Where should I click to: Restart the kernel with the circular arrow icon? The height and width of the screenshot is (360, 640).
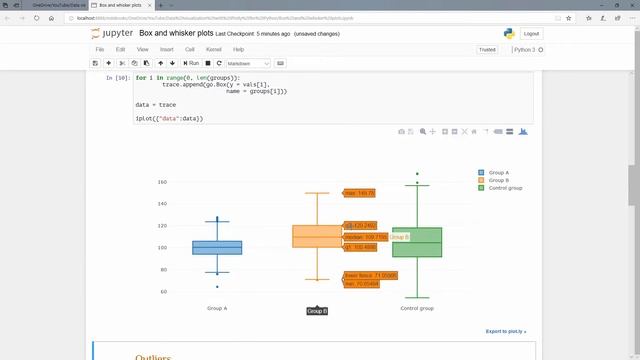[x=219, y=63]
